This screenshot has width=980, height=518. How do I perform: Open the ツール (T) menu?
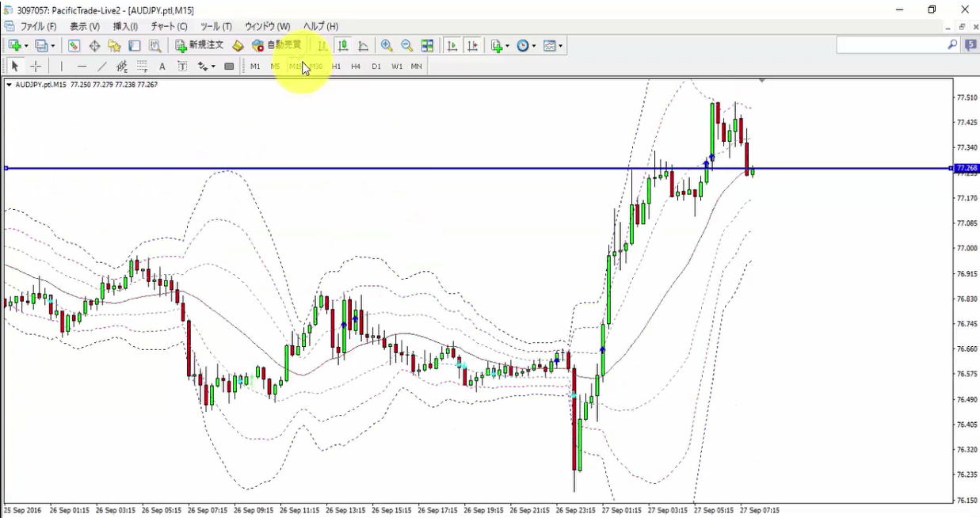click(x=216, y=27)
